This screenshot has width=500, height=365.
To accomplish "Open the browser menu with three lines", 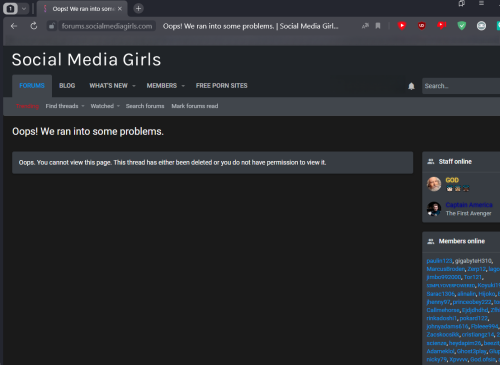I will [x=481, y=3].
